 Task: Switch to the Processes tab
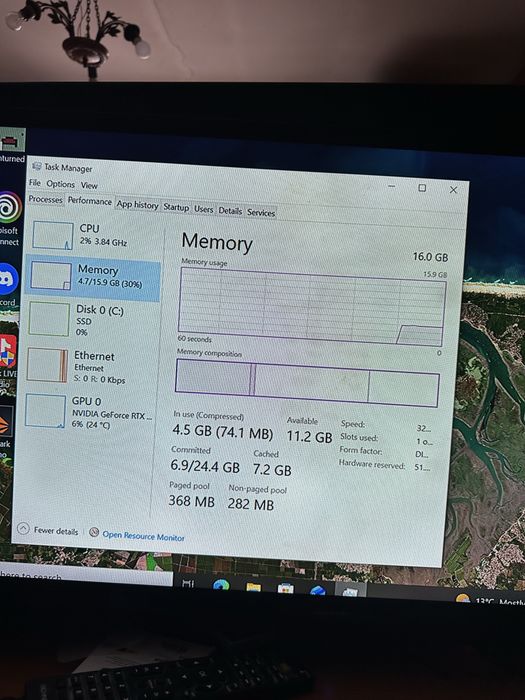[46, 199]
